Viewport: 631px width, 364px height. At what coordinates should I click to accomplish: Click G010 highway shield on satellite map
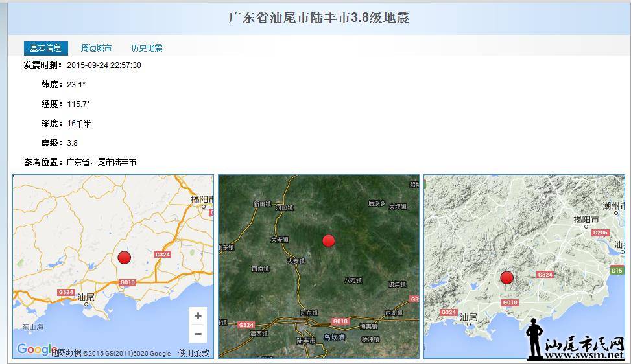340,321
